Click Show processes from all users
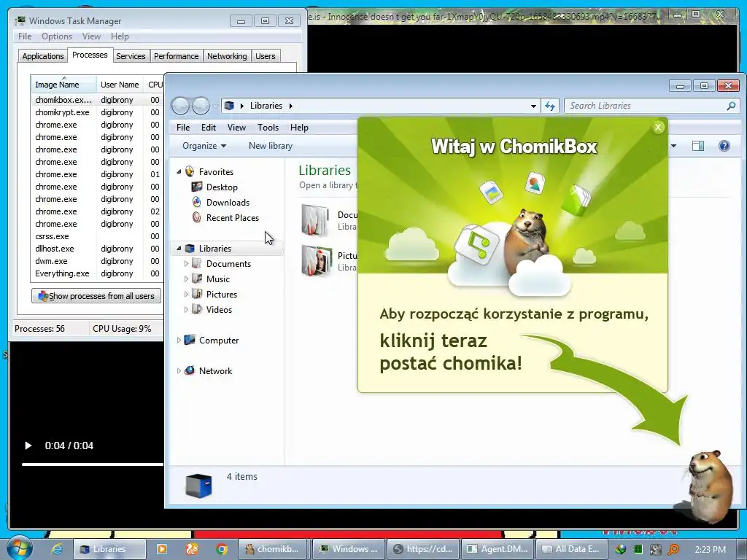The image size is (747, 560). (96, 296)
